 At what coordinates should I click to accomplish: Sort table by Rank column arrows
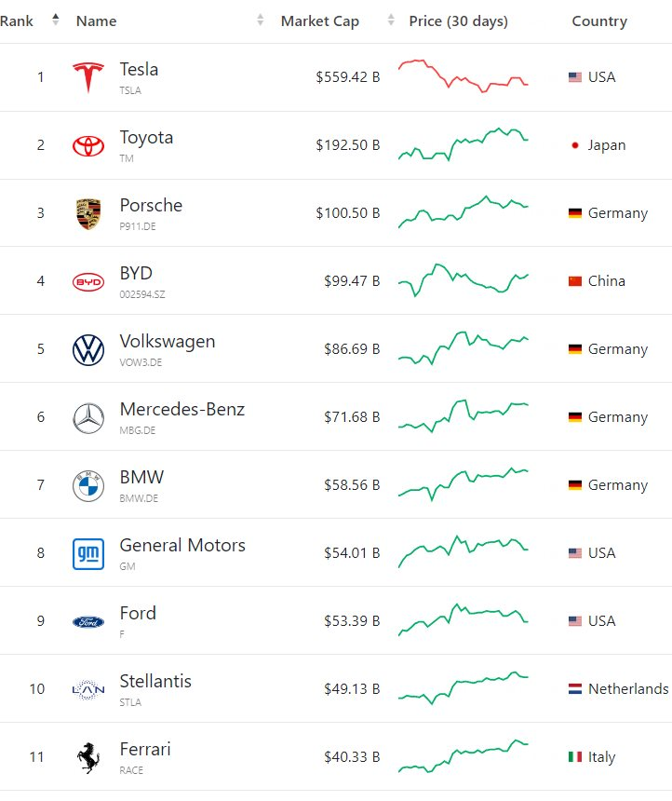(55, 20)
